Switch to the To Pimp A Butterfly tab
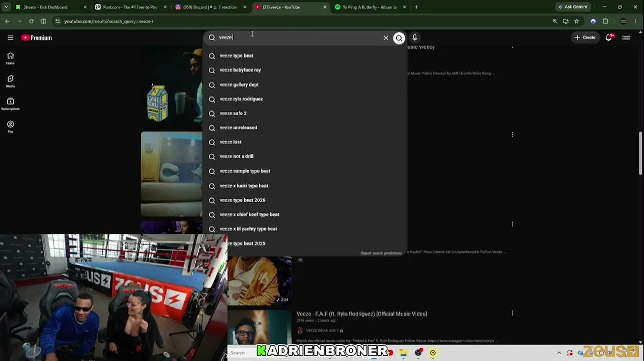644x361 pixels. click(370, 7)
